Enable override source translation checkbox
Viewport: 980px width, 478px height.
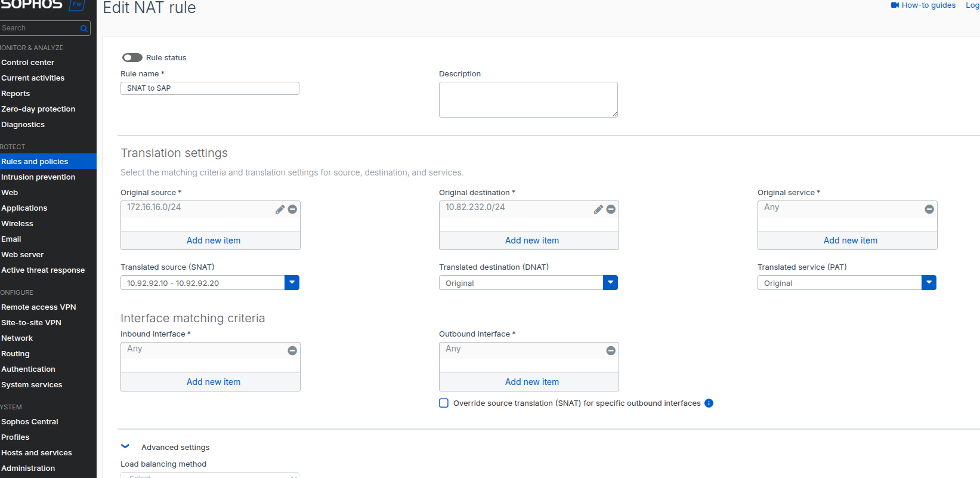pos(444,403)
